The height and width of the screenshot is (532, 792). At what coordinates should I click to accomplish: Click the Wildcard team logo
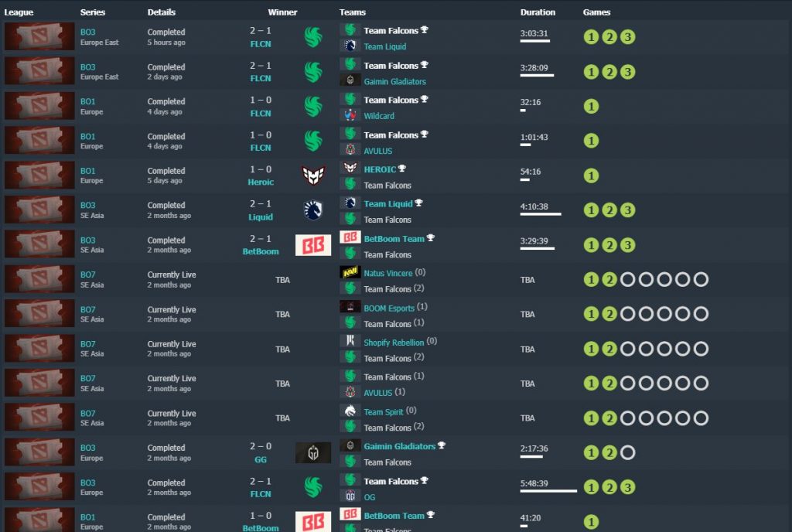click(350, 116)
